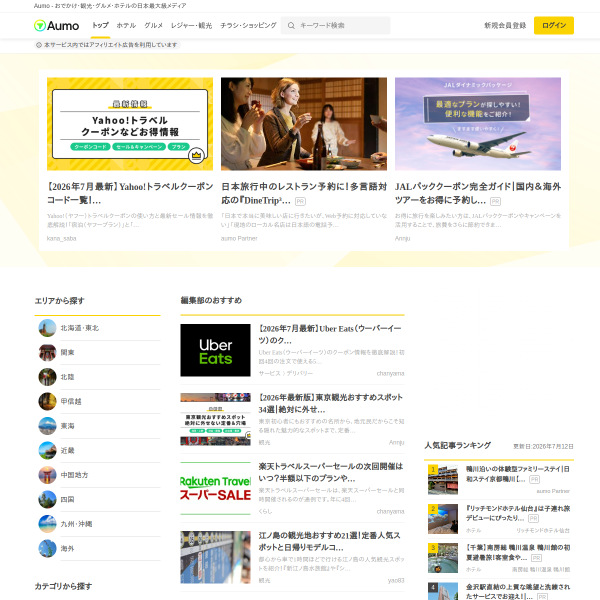Viewport: 600px width, 600px height.
Task: Open the 南房総 鴨川温泉 鴨川館 ranking article
Action: tap(518, 552)
